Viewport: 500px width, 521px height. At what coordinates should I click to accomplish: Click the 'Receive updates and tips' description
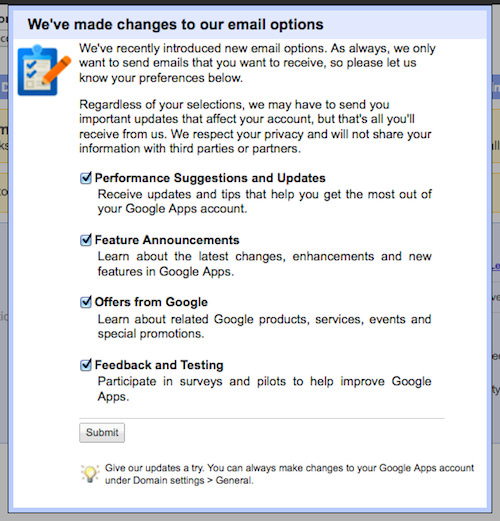265,201
